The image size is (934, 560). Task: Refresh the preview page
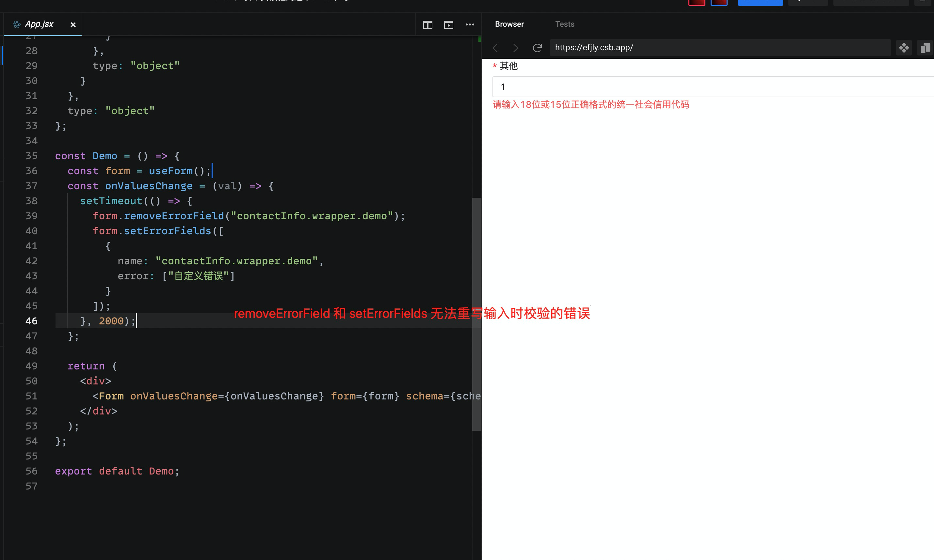pyautogui.click(x=537, y=48)
